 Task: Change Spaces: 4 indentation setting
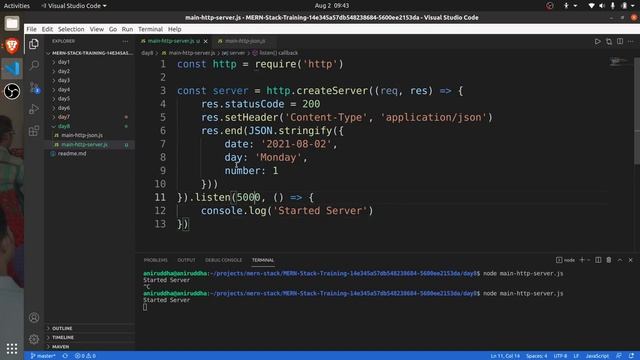pos(536,356)
